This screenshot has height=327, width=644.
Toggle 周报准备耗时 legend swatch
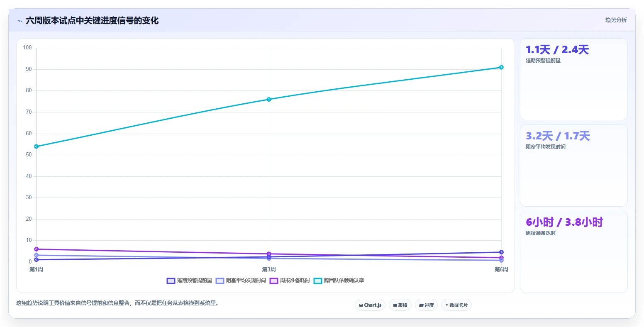coord(274,281)
